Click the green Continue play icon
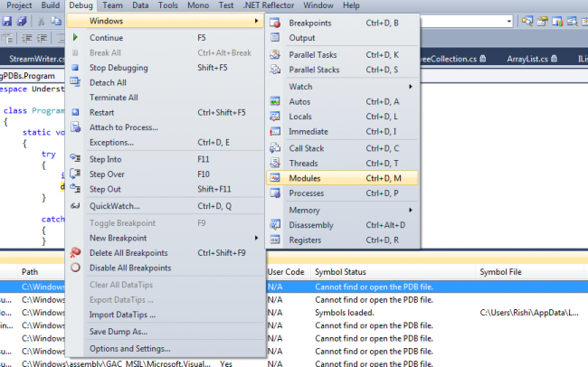The width and height of the screenshot is (588, 367). point(75,37)
